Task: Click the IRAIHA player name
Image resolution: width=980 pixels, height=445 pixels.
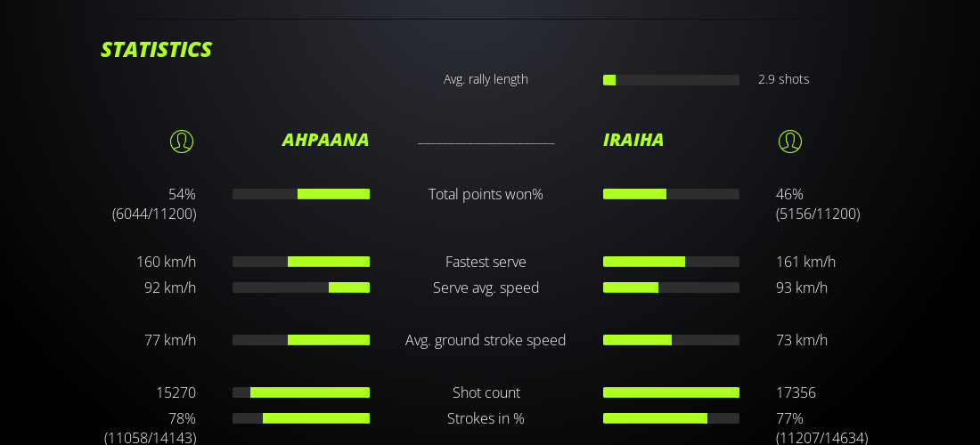Action: (633, 140)
